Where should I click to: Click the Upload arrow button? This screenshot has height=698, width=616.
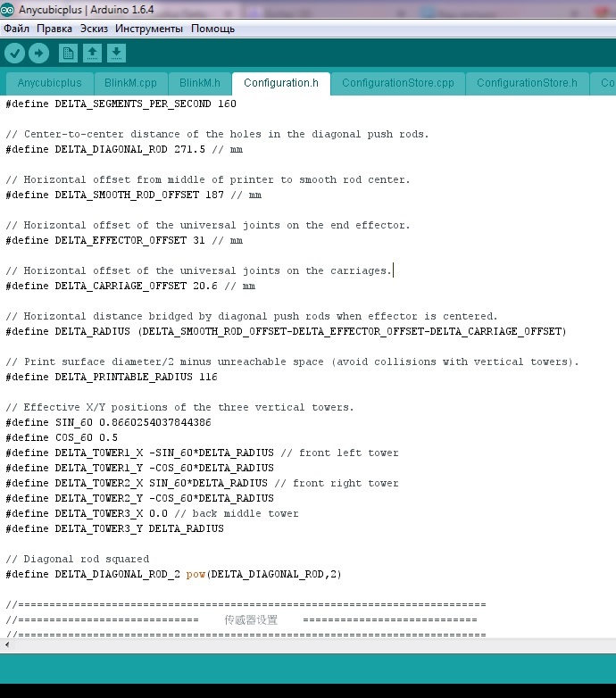38,54
